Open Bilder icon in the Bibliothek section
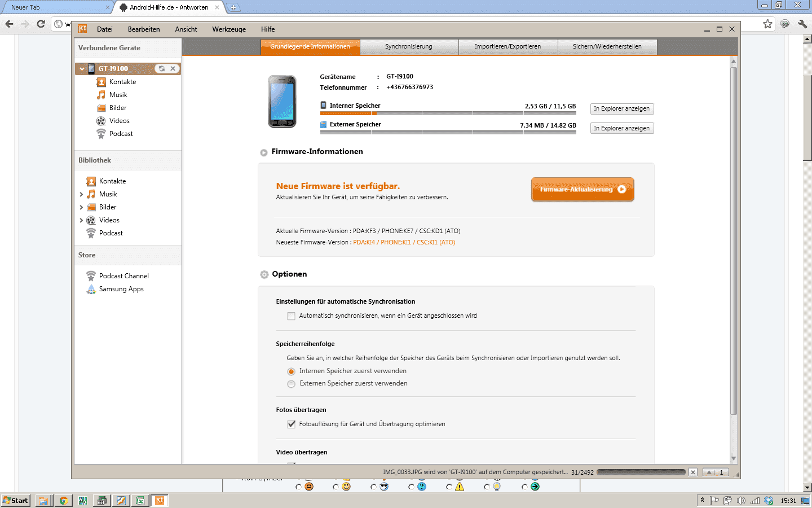 click(x=91, y=207)
